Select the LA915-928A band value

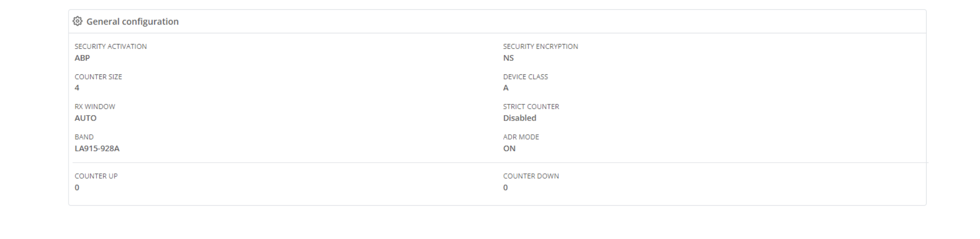point(97,148)
